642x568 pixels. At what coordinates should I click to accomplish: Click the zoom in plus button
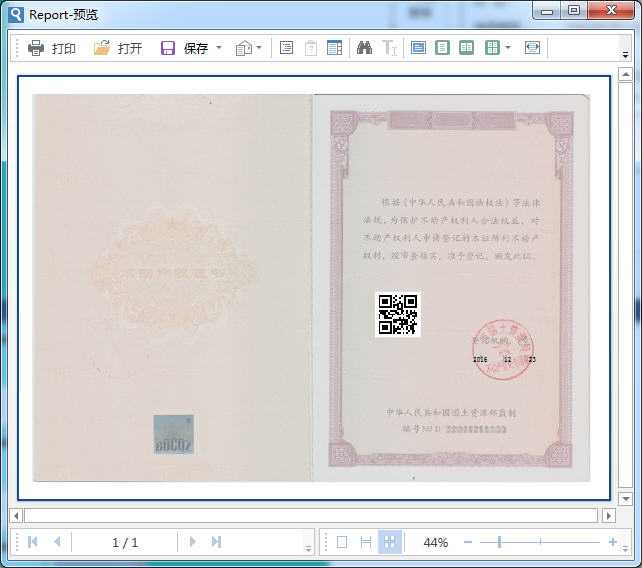(613, 542)
